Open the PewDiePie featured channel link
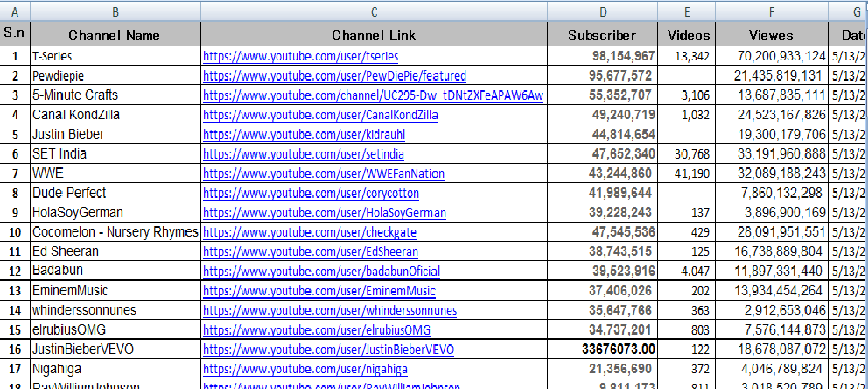Image resolution: width=868 pixels, height=389 pixels. pos(335,75)
